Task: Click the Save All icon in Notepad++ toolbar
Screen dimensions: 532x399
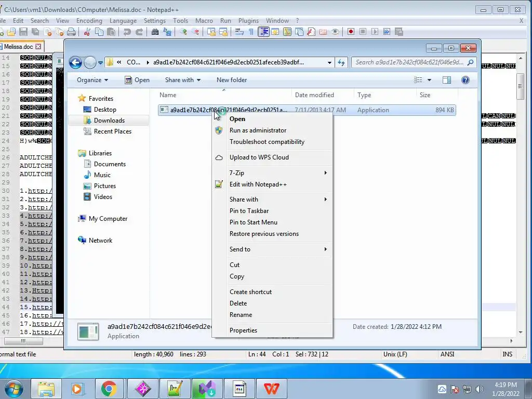Action: [35, 32]
